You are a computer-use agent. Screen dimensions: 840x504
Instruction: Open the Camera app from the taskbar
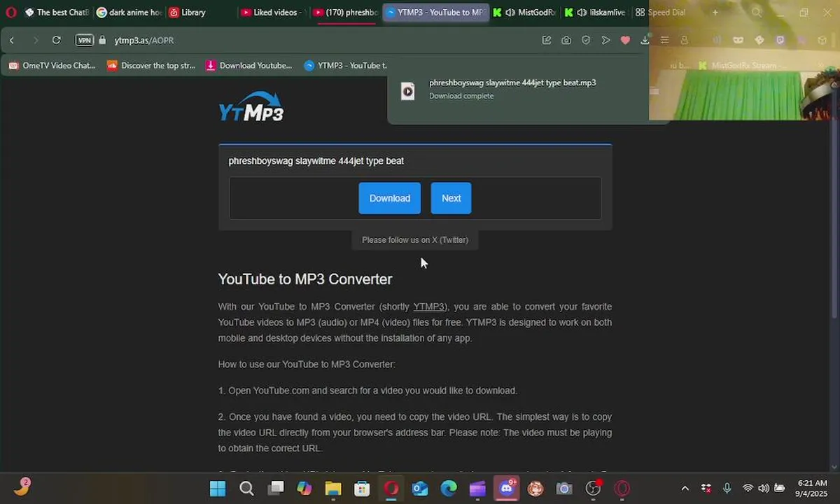(564, 489)
